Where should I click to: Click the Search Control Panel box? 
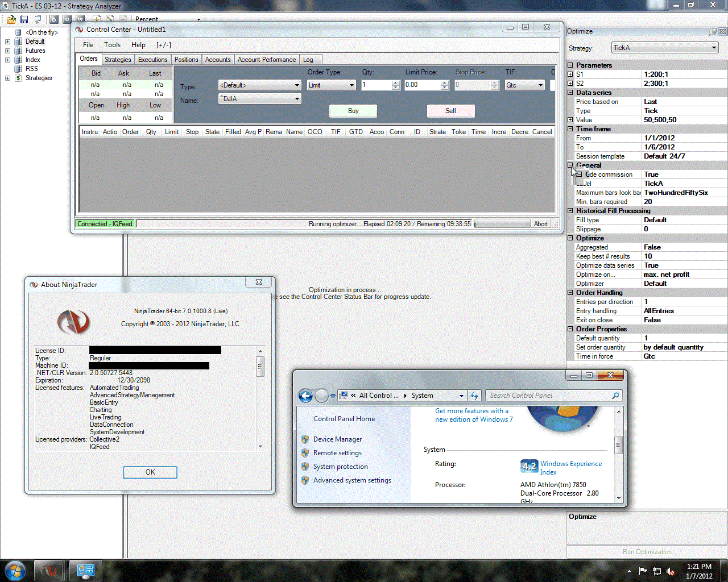pos(553,396)
